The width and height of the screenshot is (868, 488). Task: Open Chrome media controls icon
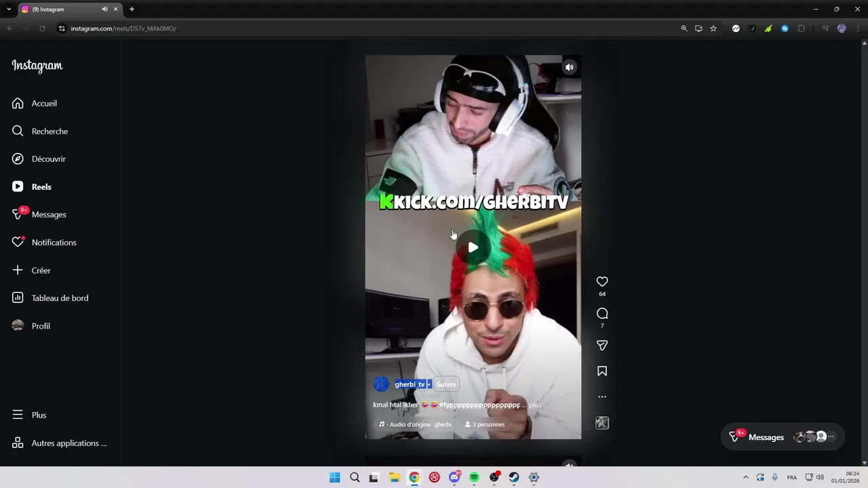coord(825,28)
